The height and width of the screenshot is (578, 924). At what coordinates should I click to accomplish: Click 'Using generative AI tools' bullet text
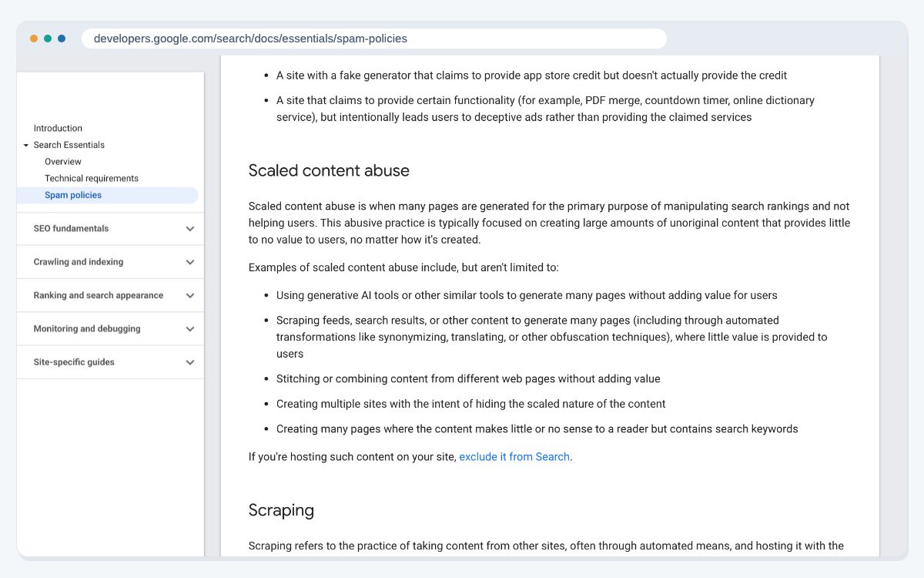pos(527,295)
